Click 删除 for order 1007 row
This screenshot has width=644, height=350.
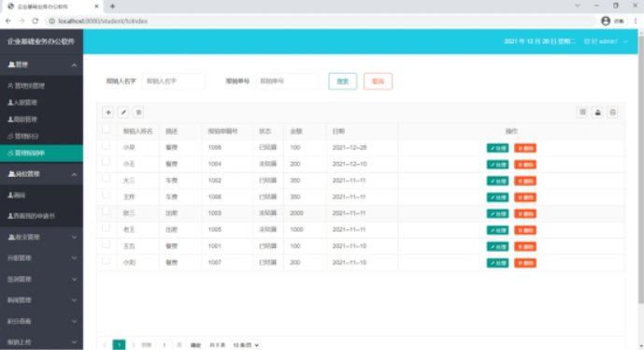525,263
